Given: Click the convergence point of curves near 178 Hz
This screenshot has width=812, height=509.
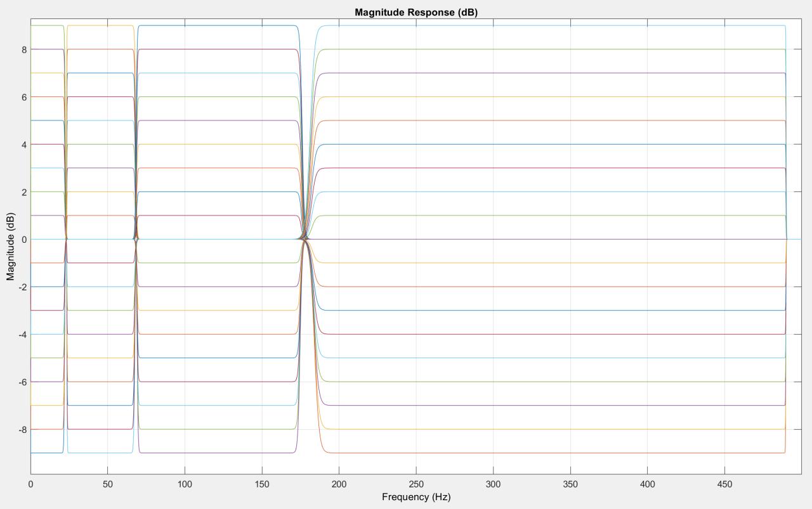Looking at the screenshot, I should coord(305,239).
